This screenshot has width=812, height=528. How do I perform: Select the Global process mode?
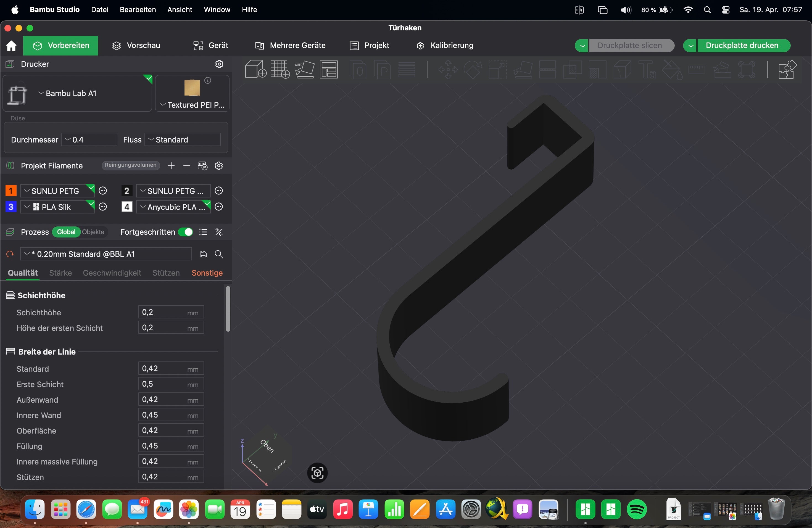[66, 232]
